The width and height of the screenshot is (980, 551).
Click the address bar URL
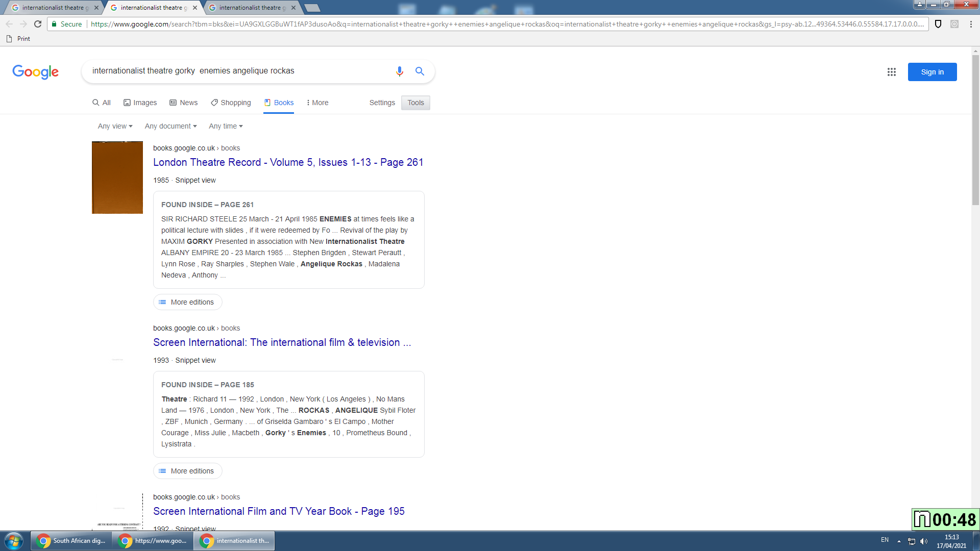click(x=507, y=24)
